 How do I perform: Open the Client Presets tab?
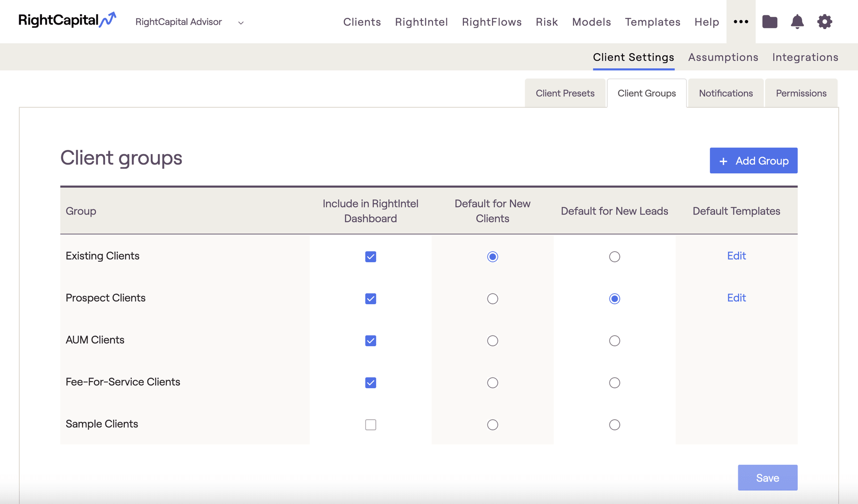[565, 93]
